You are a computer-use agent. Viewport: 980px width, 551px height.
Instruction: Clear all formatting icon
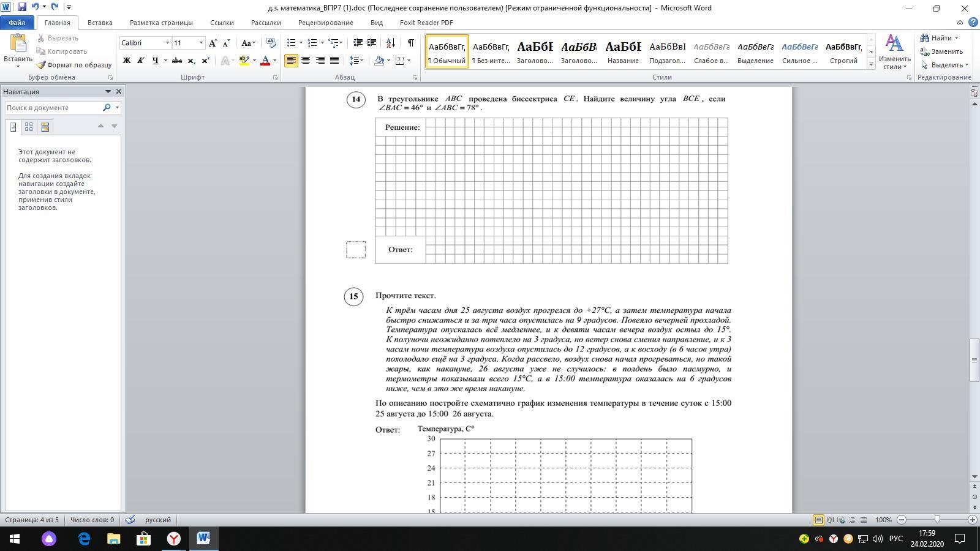[271, 43]
